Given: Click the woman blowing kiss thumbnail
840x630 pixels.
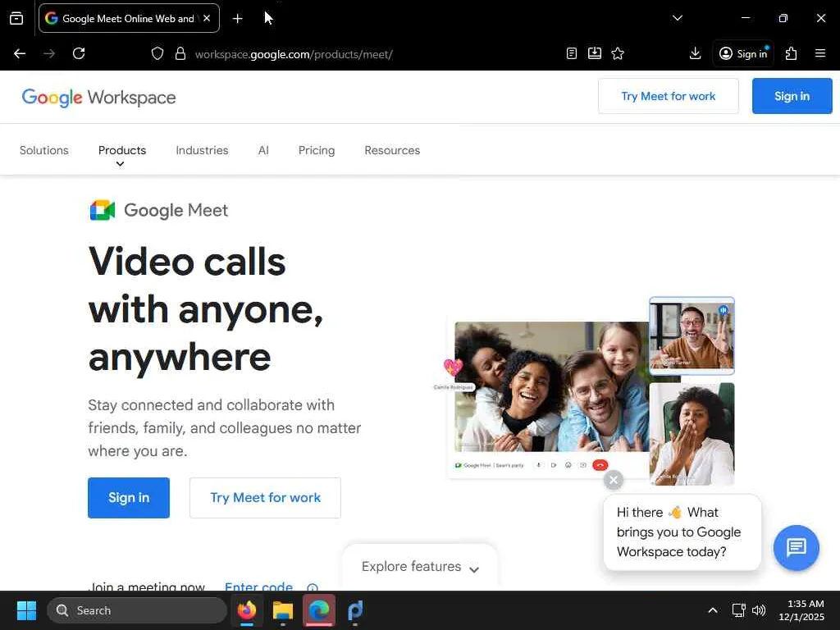Looking at the screenshot, I should 692,434.
